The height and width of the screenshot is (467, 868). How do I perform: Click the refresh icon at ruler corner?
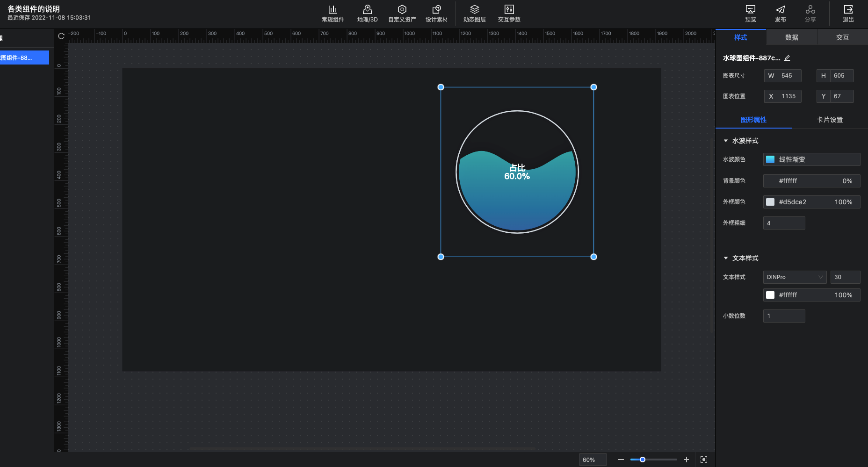coord(61,36)
